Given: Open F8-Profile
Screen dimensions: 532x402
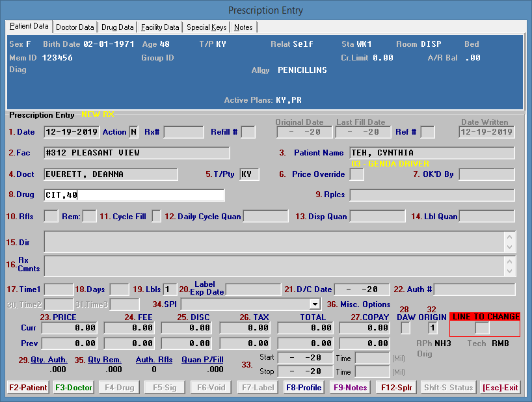Looking at the screenshot, I should [304, 388].
